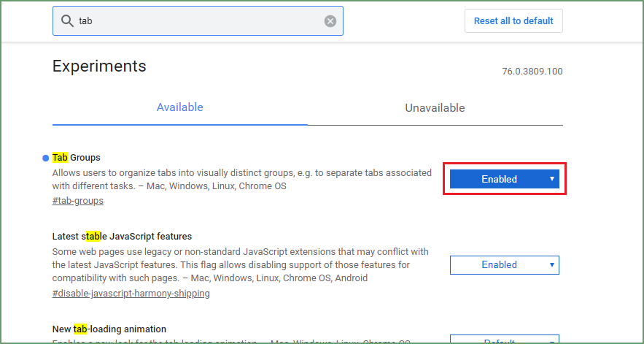Click the arrow on JavaScript features dropdown

click(x=552, y=264)
